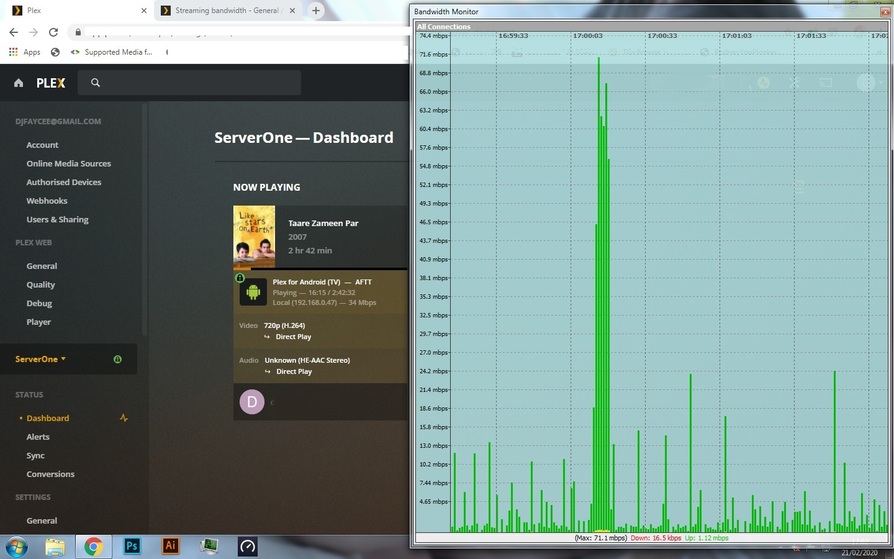The width and height of the screenshot is (894, 559).
Task: Reload the page with refresh icon
Action: [x=53, y=32]
